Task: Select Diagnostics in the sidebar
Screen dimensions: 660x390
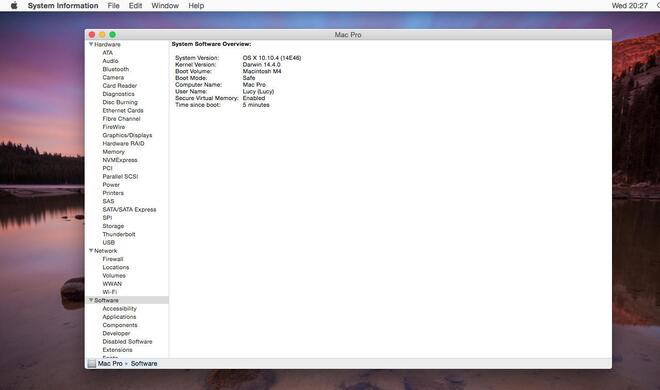Action: coord(118,94)
